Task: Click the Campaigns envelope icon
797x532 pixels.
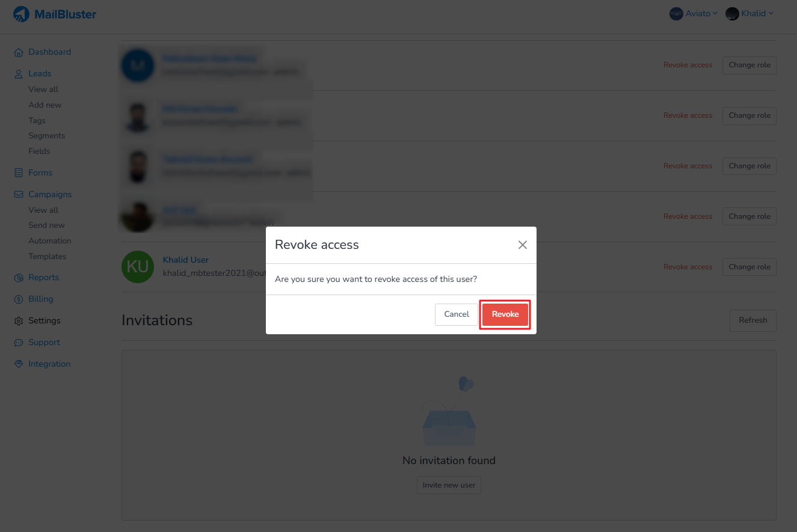Action: 18,195
